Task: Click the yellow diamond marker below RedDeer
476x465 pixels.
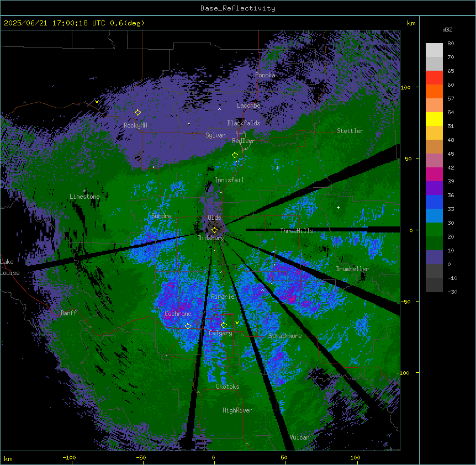Action: (235, 155)
